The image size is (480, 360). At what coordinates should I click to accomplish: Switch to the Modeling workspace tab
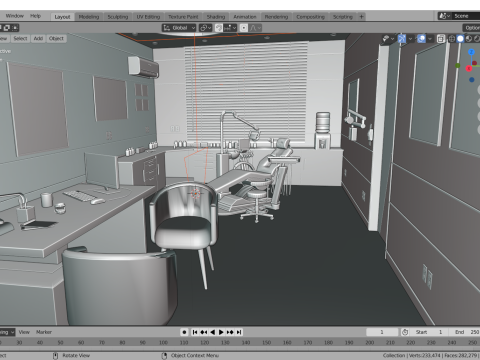(89, 17)
